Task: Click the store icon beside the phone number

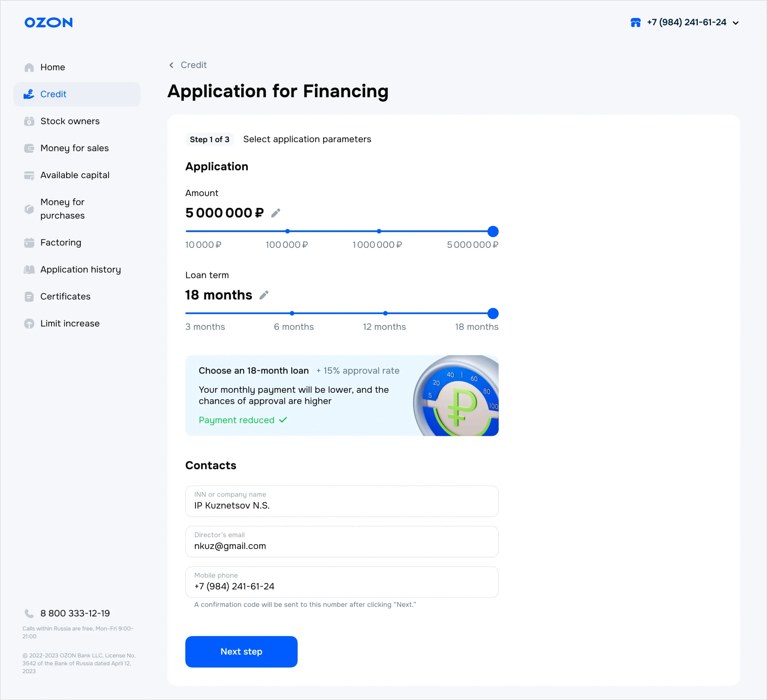Action: 635,22
